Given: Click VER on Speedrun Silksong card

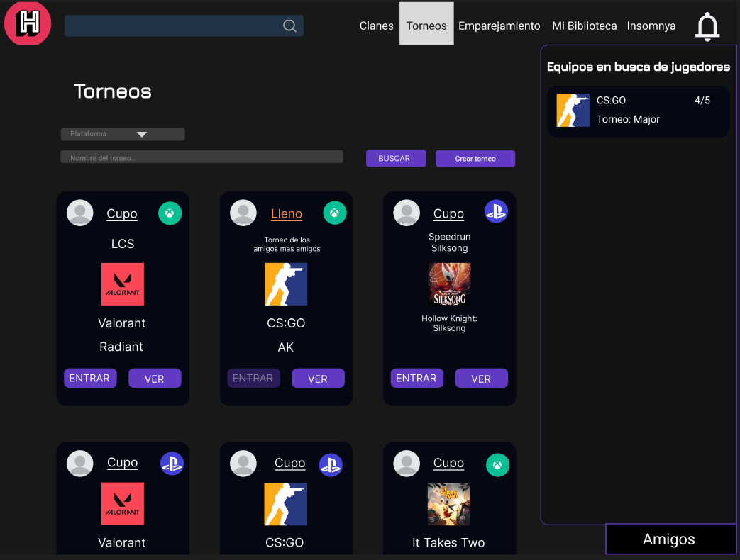Looking at the screenshot, I should click(481, 379).
